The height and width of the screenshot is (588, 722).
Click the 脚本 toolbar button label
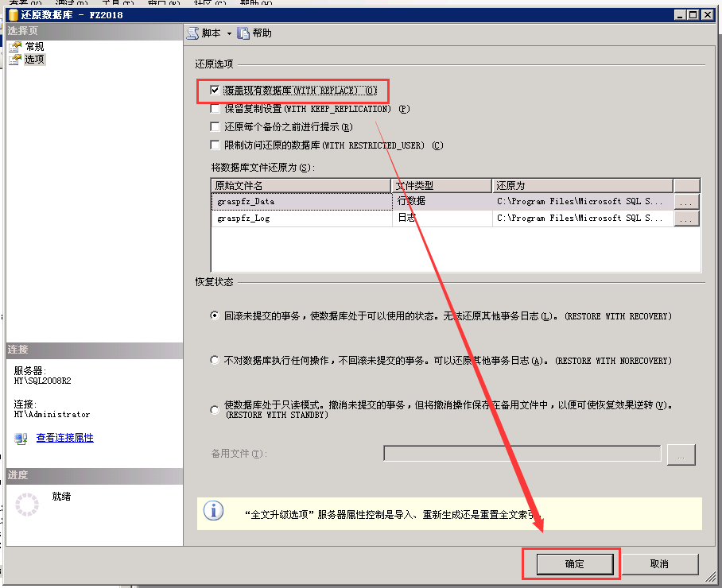coord(211,33)
